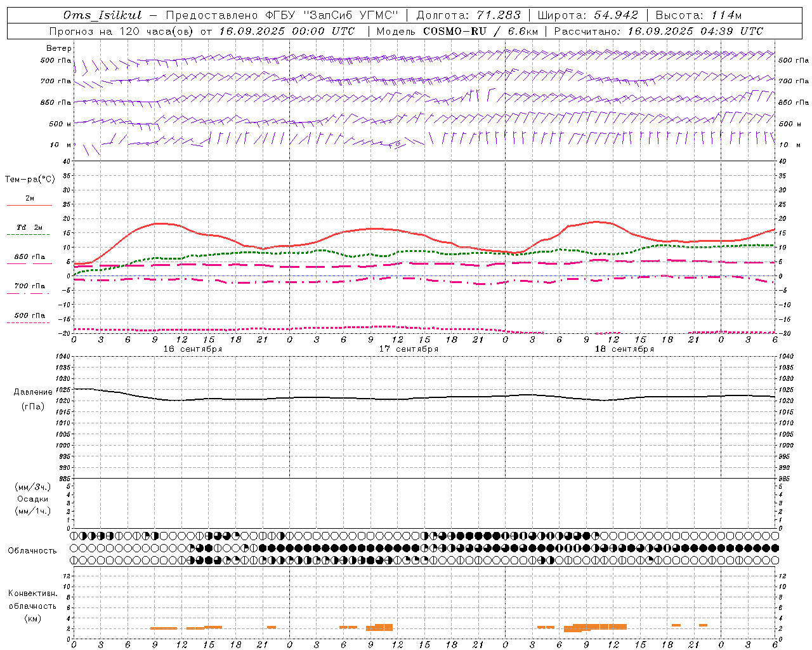Click the (гПа) unit label under Давление
Viewport: 812px width, 650px height.
point(33,406)
